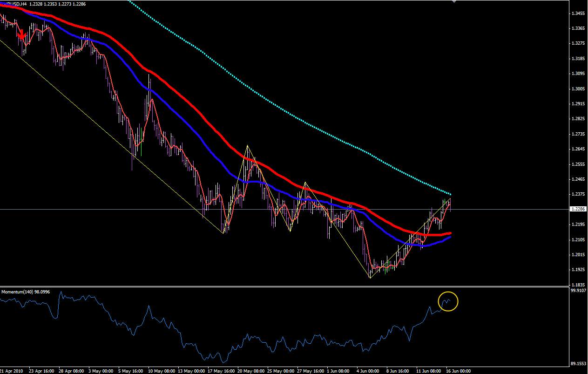Click price axis value 1.3455
588x374 pixels.
click(578, 14)
